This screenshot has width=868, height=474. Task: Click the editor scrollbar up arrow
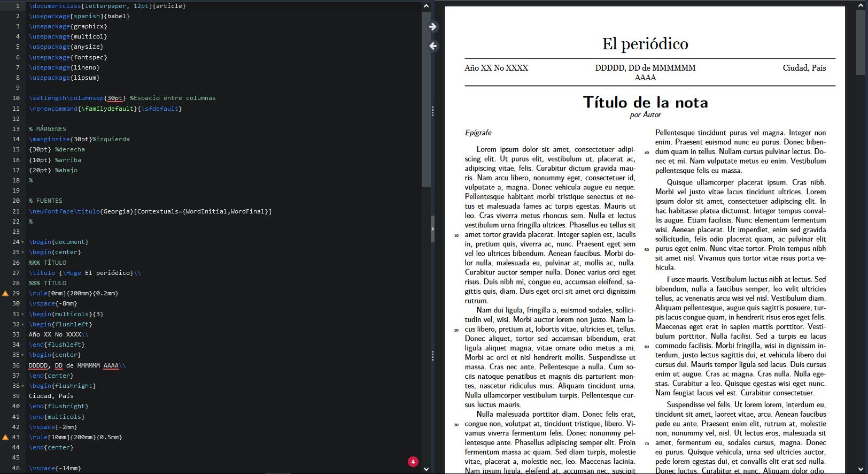coord(426,6)
